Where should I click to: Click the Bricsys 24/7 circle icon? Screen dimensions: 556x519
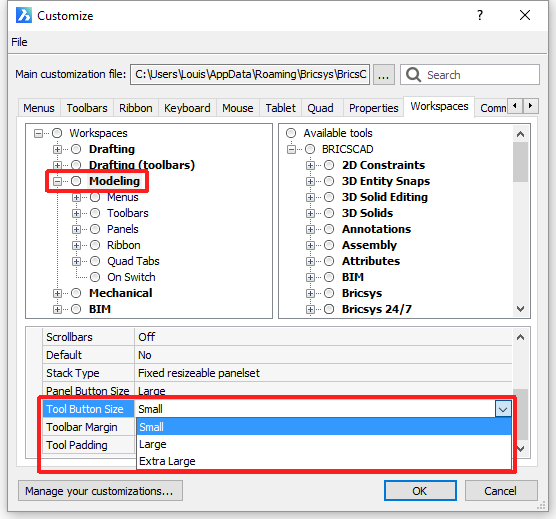329,309
